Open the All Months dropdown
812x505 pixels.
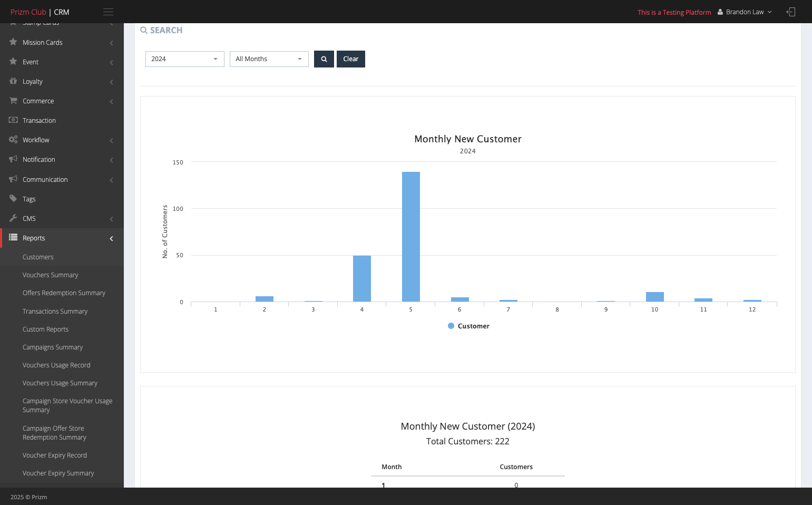[x=269, y=59]
